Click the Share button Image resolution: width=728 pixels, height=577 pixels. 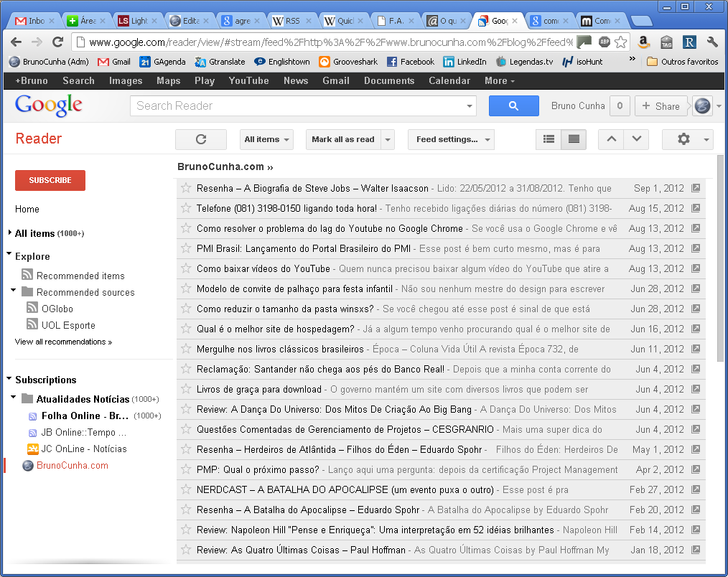pos(661,105)
